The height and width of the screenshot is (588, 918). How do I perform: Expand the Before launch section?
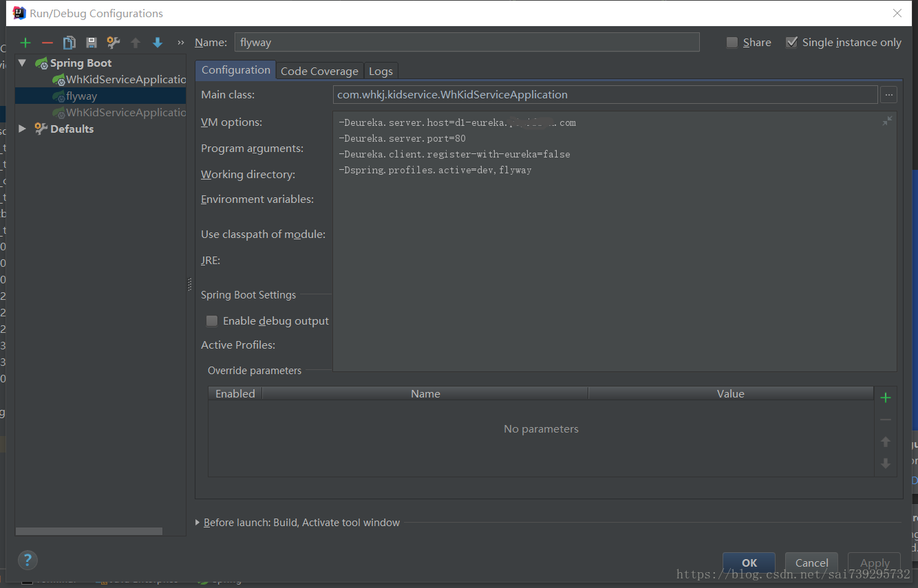pos(198,523)
